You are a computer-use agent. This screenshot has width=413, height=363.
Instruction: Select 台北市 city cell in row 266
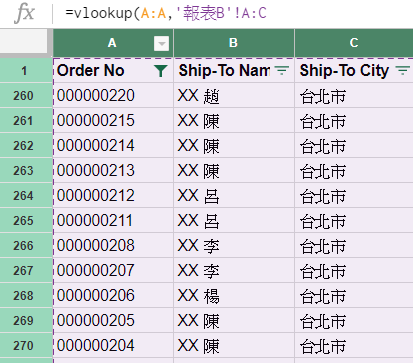point(354,245)
